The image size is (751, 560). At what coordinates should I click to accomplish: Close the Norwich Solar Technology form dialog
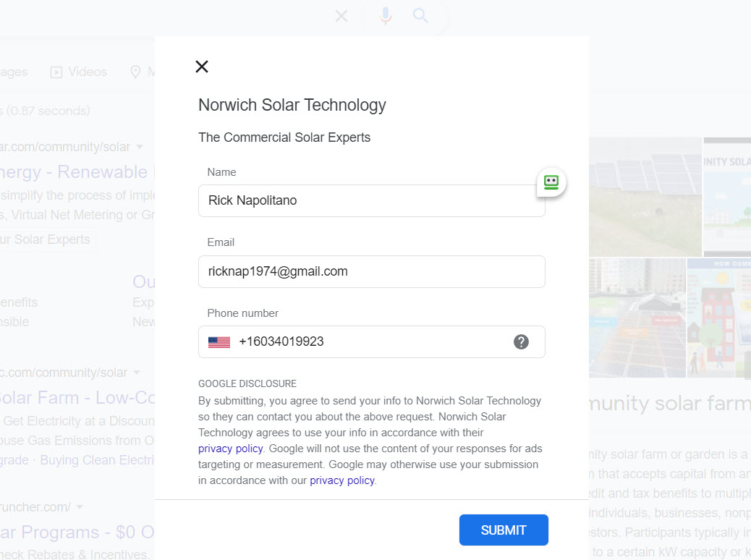click(x=202, y=67)
